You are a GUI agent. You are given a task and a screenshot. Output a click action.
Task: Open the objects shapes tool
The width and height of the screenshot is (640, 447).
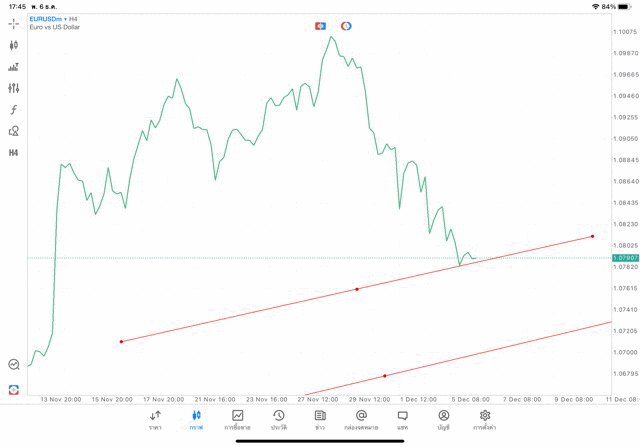pyautogui.click(x=14, y=131)
